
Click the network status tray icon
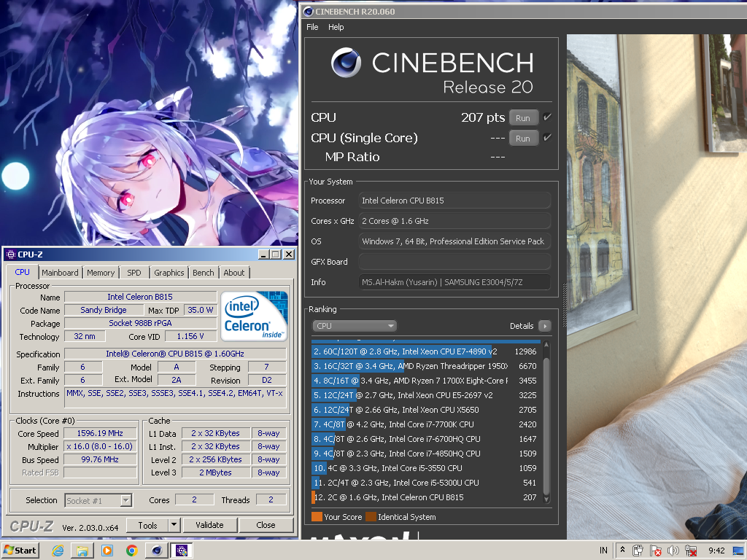690,551
